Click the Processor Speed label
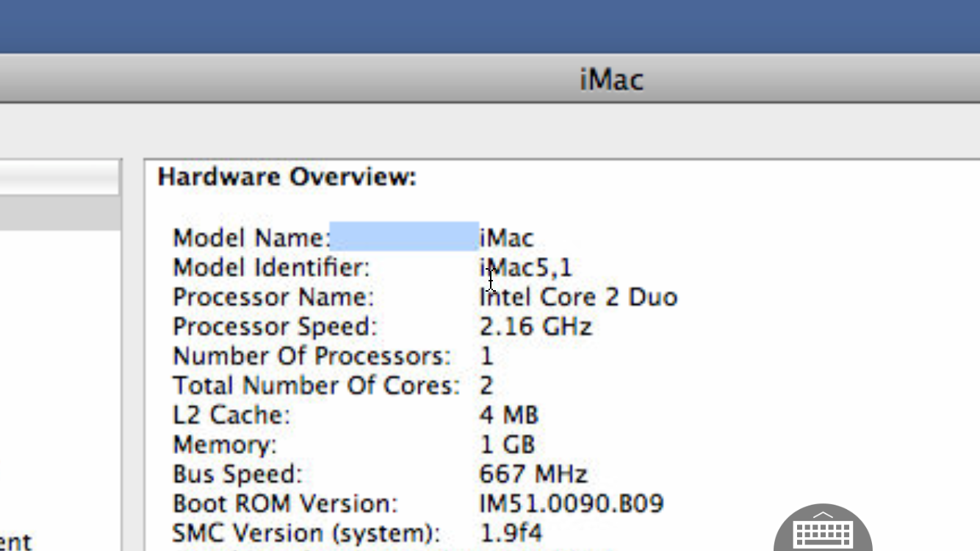The image size is (980, 551). [275, 326]
